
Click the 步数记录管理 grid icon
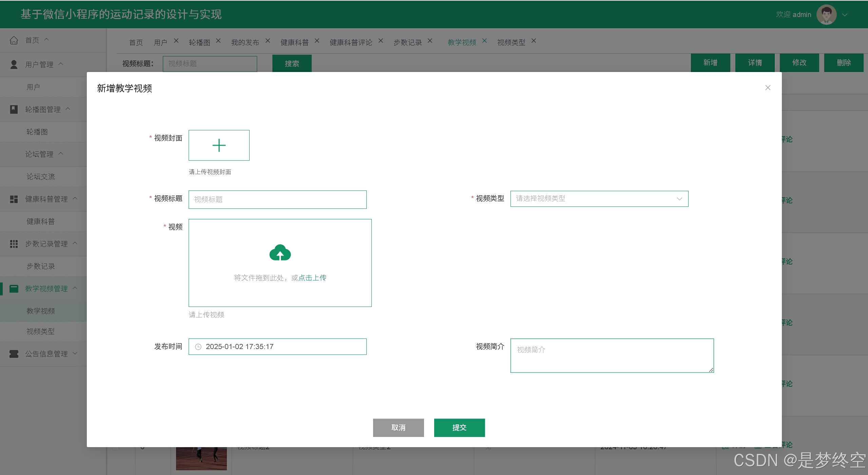[x=14, y=244]
